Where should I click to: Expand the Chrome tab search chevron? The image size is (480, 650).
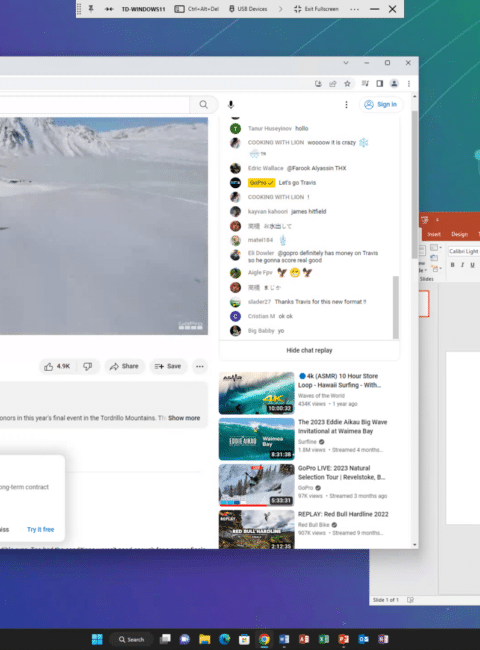point(346,63)
